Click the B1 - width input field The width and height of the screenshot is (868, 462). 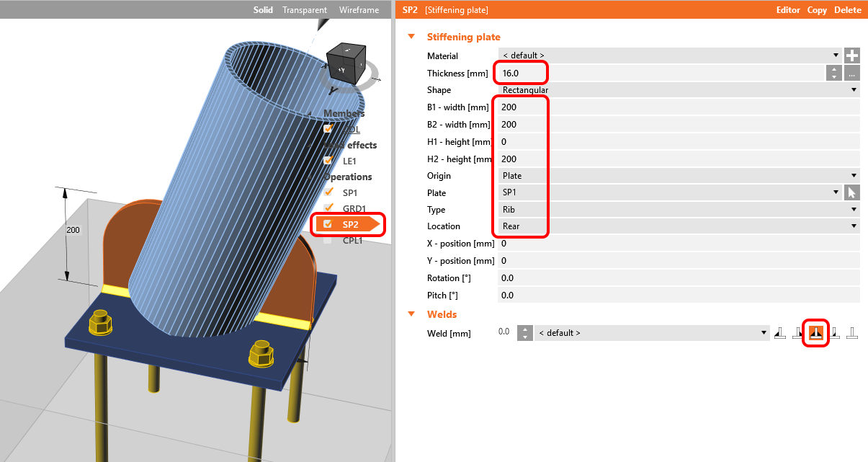(677, 107)
